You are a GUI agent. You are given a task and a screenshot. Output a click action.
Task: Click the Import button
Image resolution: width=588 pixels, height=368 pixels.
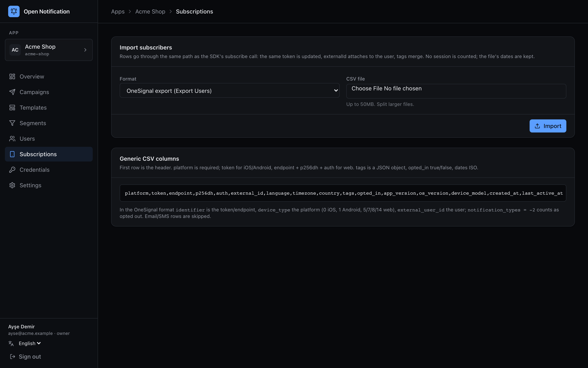click(548, 126)
